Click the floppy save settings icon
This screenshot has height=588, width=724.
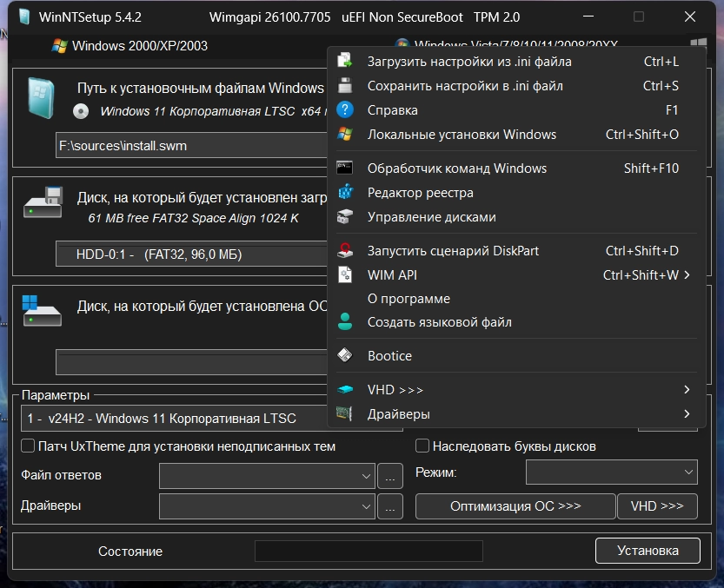click(345, 85)
